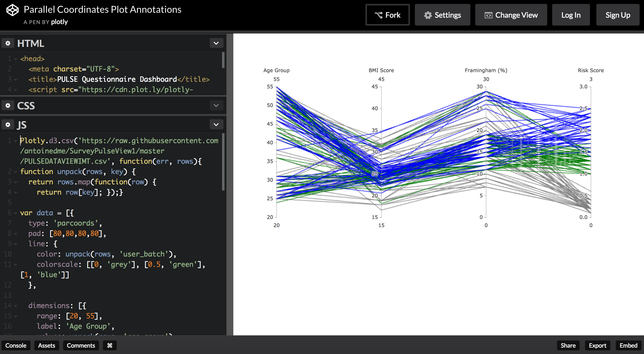Open CSS editor settings gear
The image size is (644, 354).
click(x=8, y=105)
